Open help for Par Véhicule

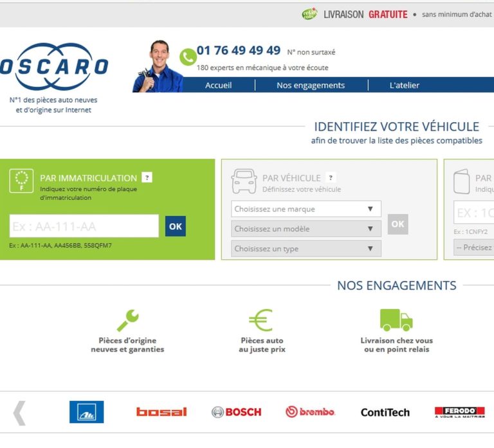[331, 177]
